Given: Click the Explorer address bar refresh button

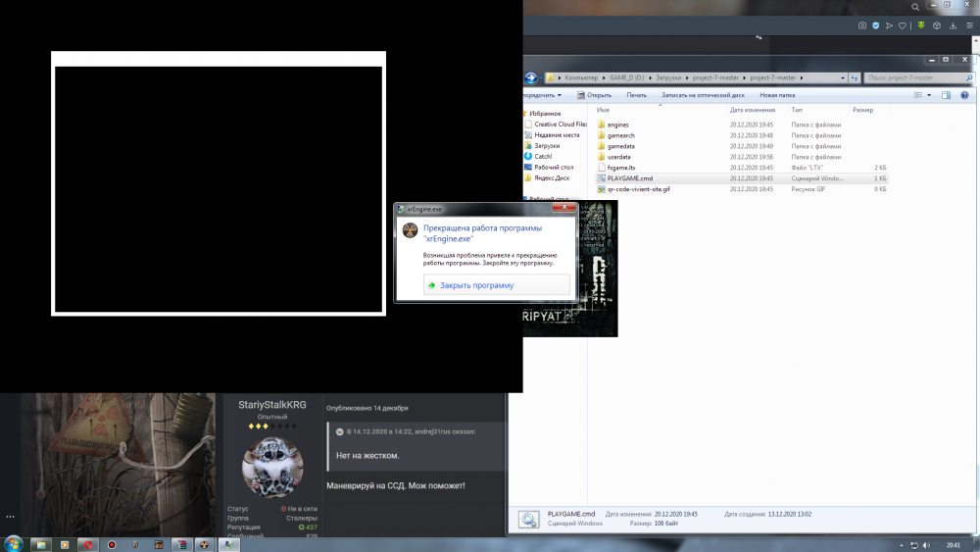Looking at the screenshot, I should coord(855,77).
